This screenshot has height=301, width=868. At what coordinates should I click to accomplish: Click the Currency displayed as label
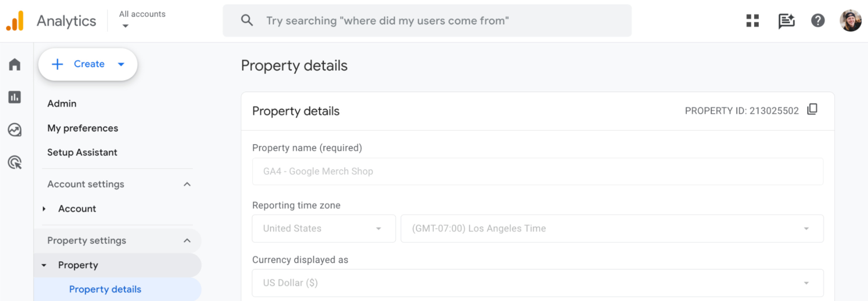pos(300,260)
